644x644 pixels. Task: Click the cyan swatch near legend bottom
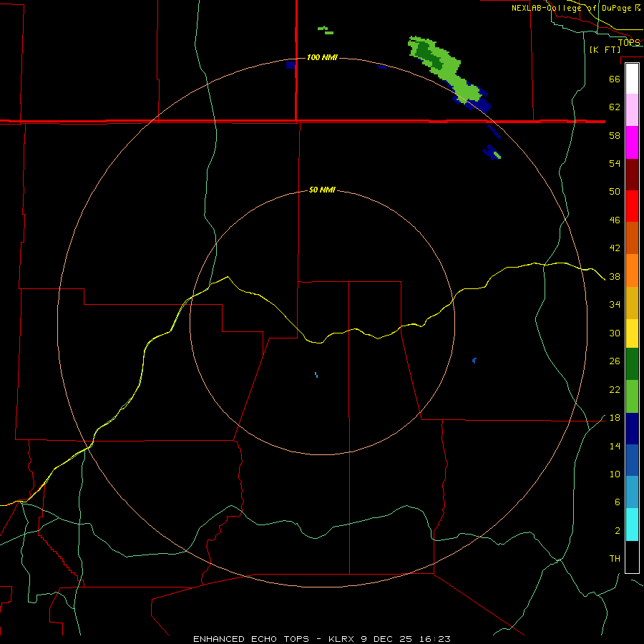click(x=632, y=525)
